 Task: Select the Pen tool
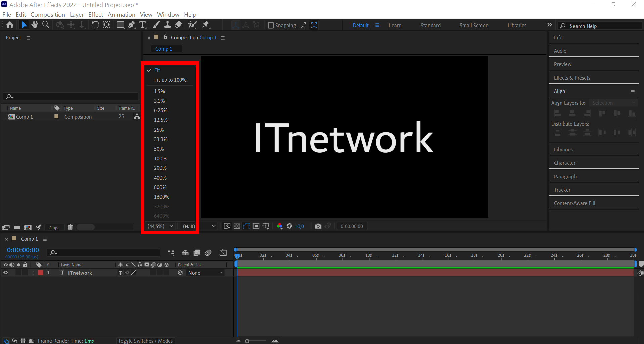tap(131, 24)
